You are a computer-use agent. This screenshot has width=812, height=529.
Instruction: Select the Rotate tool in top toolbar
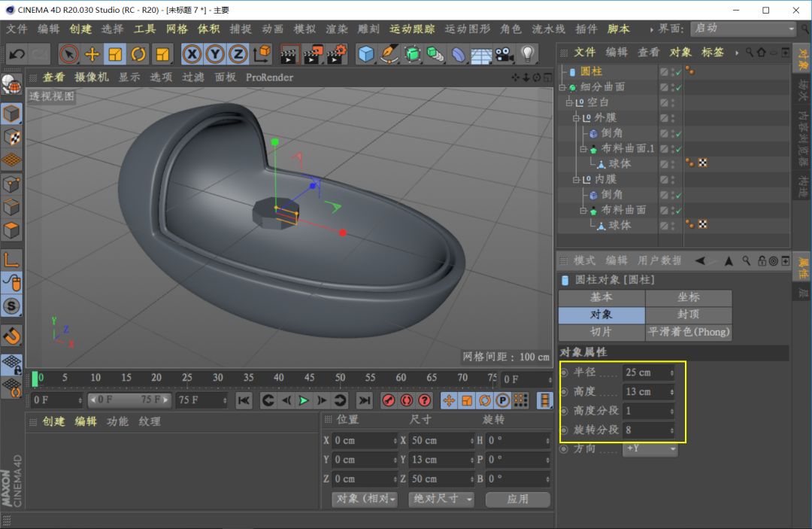coord(139,54)
